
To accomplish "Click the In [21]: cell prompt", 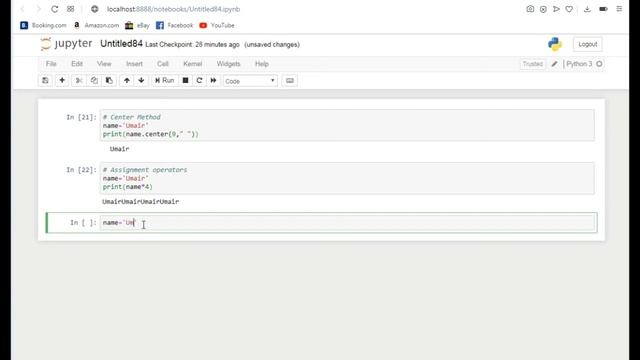I will (81, 117).
